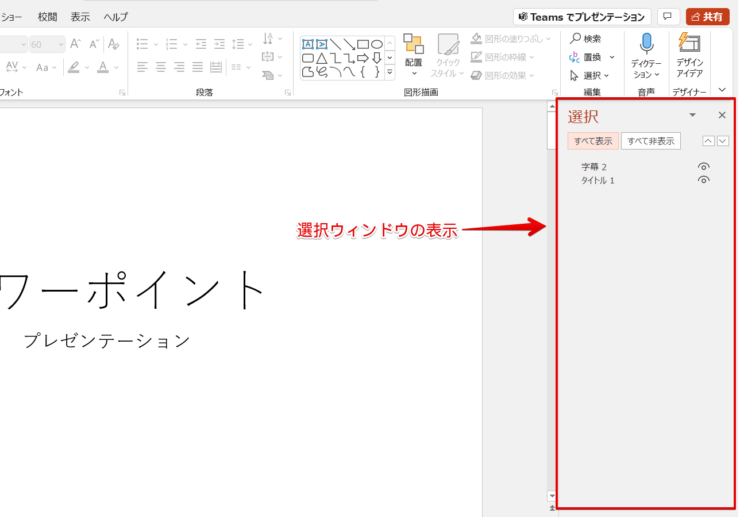Toggle visibility of タイトル 1 object
Image resolution: width=740 pixels, height=517 pixels.
[x=704, y=180]
